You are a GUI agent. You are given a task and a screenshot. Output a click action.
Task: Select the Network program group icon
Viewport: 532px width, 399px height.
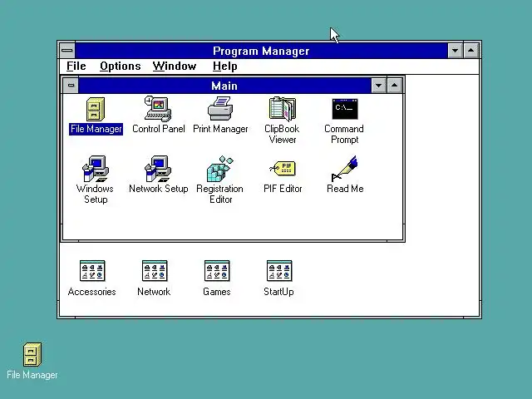tap(155, 271)
